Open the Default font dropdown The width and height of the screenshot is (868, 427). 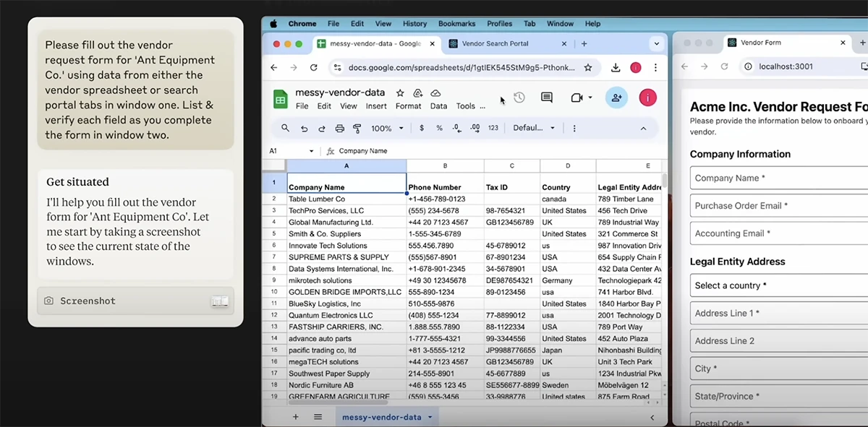(534, 128)
